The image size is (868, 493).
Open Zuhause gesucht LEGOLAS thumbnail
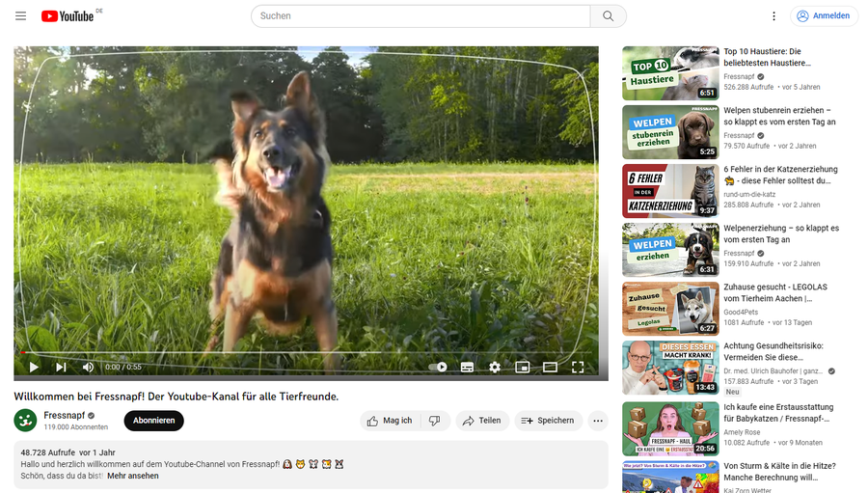[x=670, y=309]
